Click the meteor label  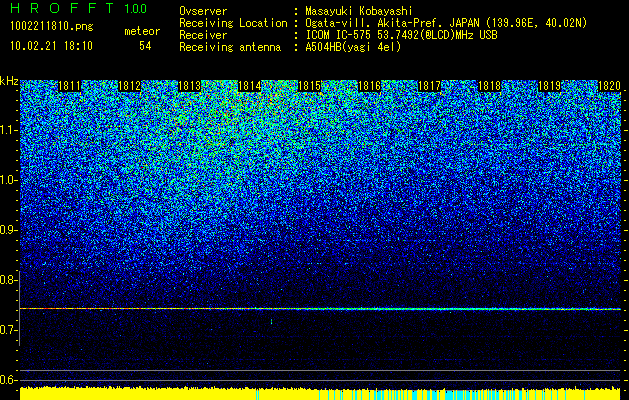[142, 31]
